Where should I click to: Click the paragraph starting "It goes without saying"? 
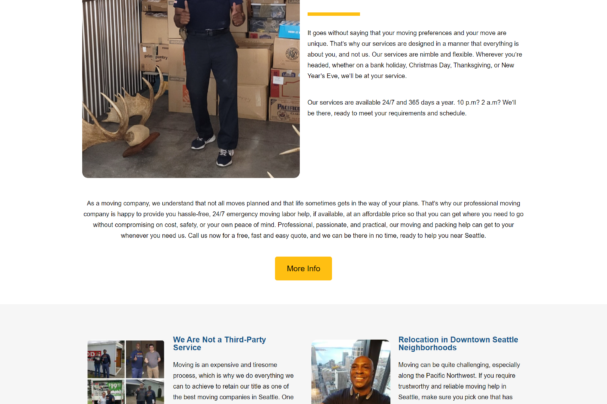click(x=415, y=54)
